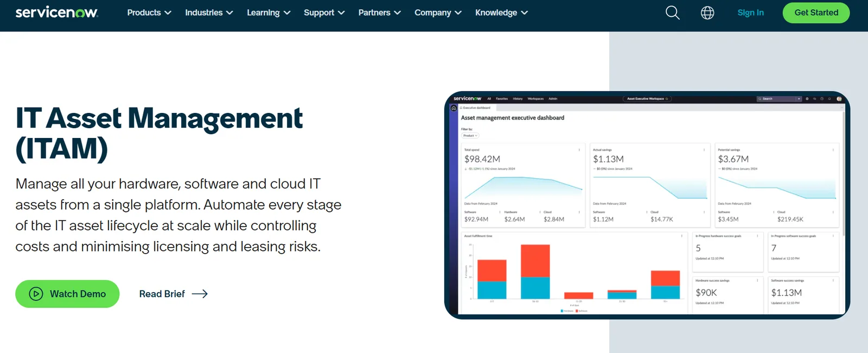The height and width of the screenshot is (353, 868).
Task: Click the Watch Demo button
Action: 67,294
